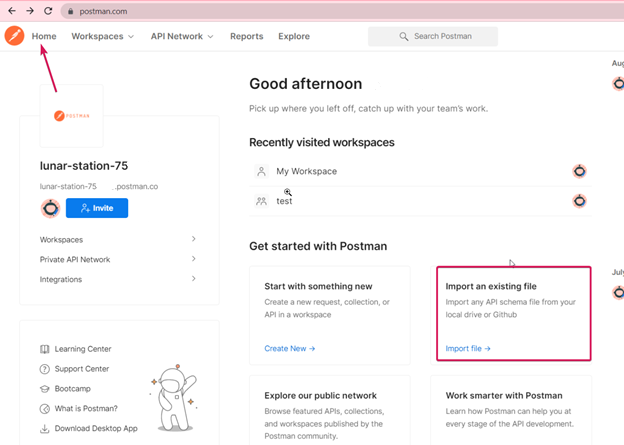624x445 pixels.
Task: Open the Explore menu item
Action: pos(294,36)
